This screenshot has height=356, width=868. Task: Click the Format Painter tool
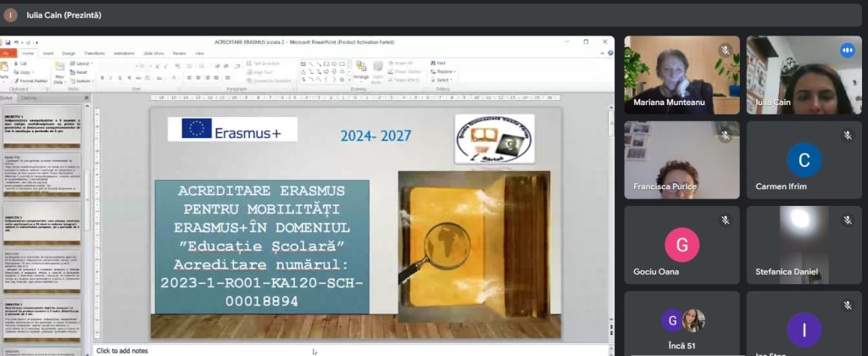[x=34, y=80]
